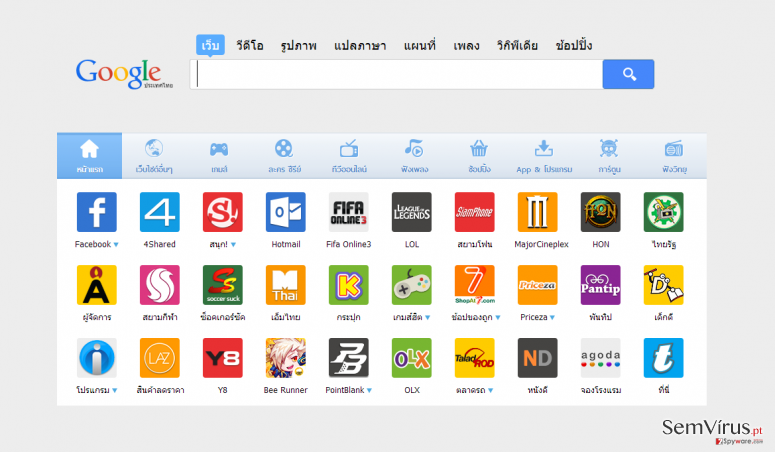
Task: Switch to the listen music tab
Action: (414, 156)
